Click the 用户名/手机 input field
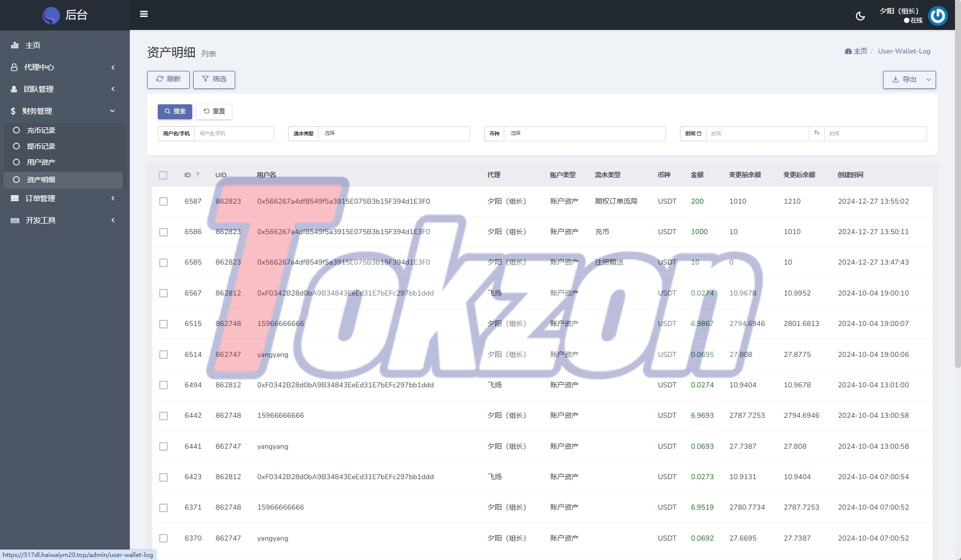The image size is (961, 560). 234,133
